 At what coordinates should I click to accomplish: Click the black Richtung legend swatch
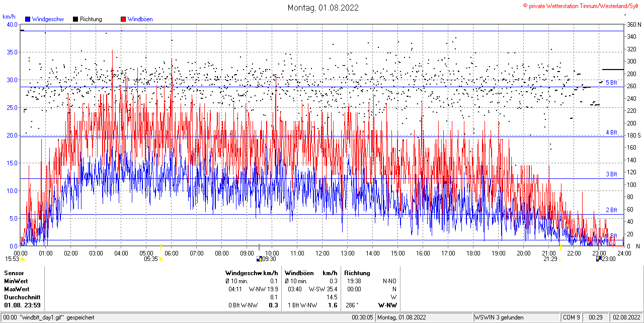pyautogui.click(x=75, y=19)
